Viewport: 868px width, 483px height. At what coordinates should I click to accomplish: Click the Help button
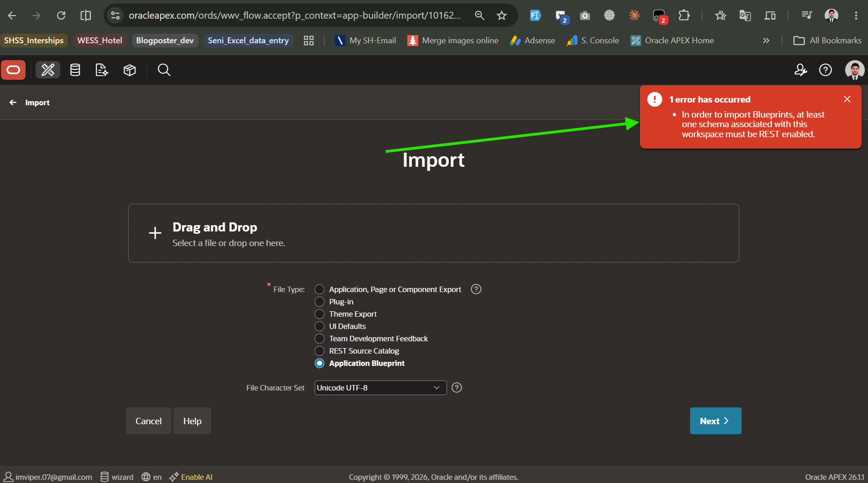[192, 421]
